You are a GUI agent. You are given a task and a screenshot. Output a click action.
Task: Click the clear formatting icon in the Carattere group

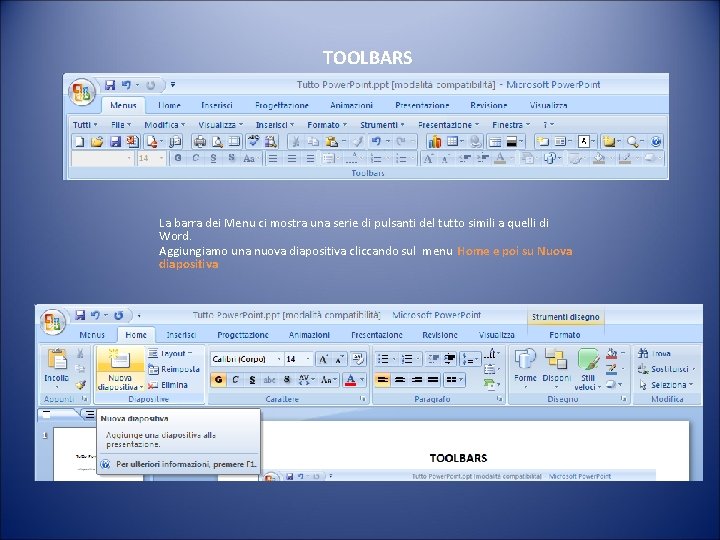358,359
